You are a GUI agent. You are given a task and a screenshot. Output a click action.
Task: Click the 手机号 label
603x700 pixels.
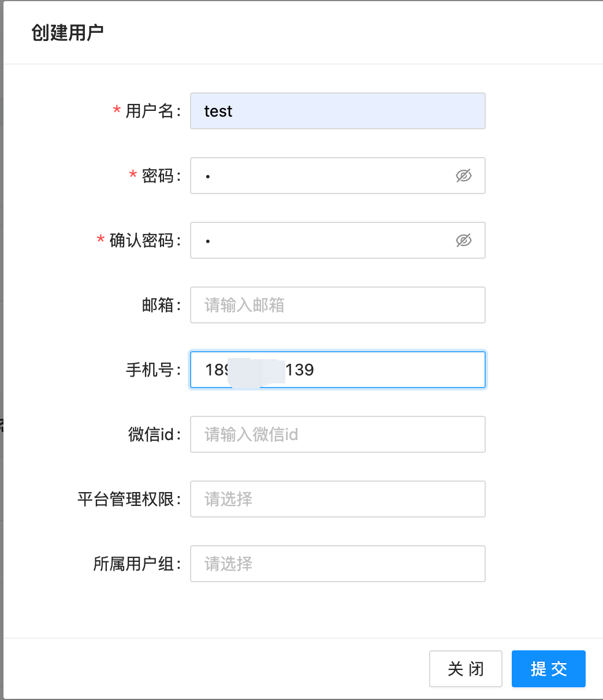[150, 370]
